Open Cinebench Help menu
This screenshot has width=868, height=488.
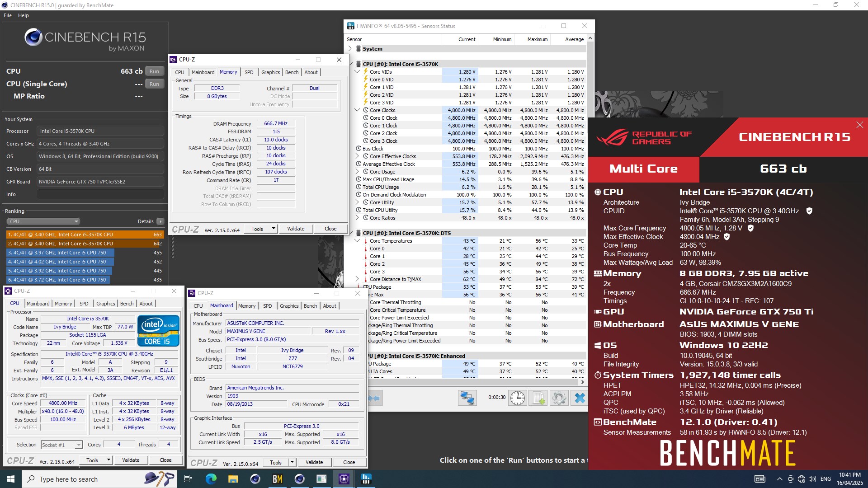tap(24, 15)
